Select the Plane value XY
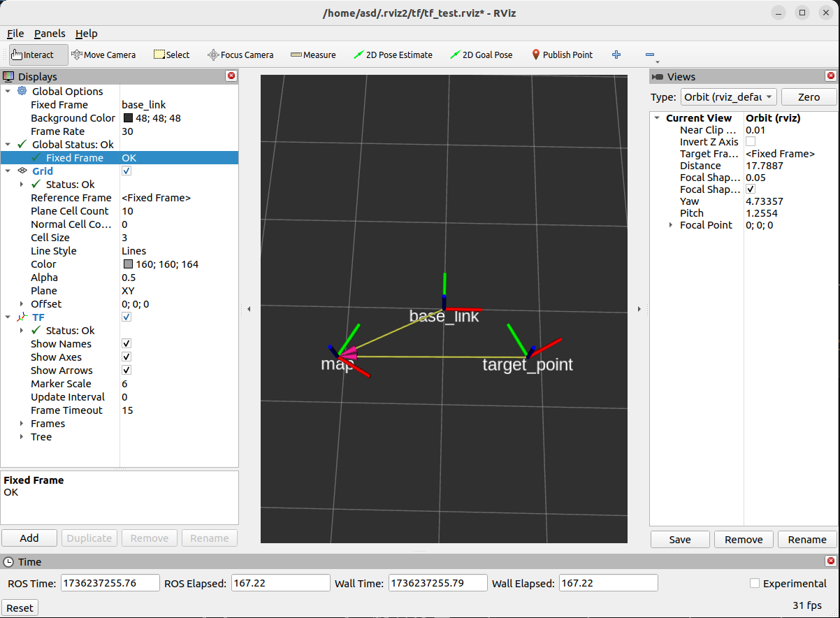 click(128, 290)
